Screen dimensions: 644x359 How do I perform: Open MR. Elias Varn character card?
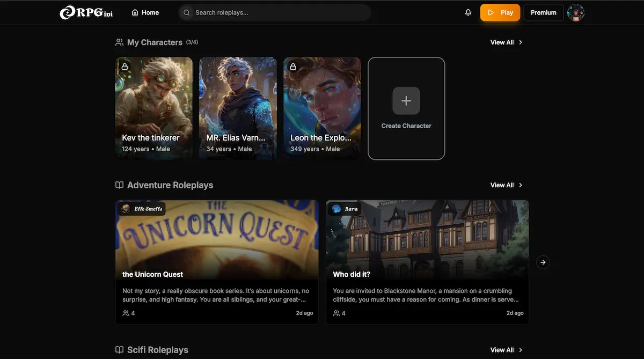(238, 107)
